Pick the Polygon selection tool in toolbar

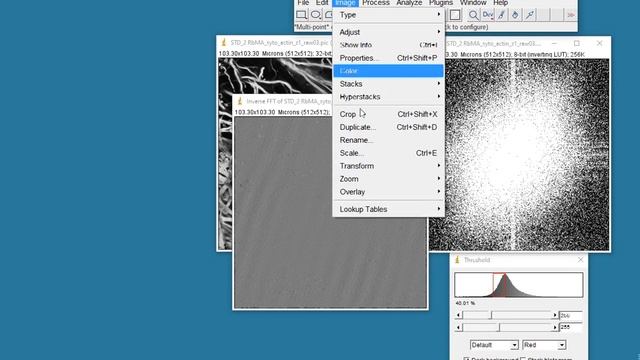(328, 15)
